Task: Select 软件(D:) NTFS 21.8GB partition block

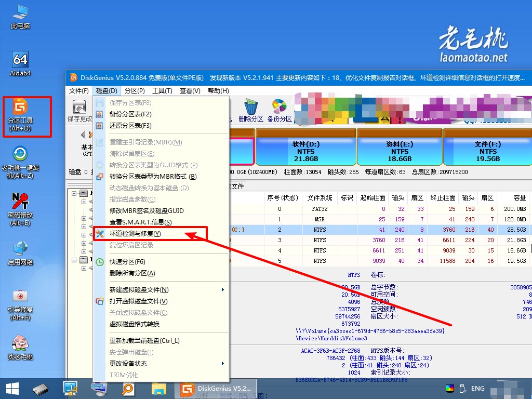Action: (x=306, y=148)
